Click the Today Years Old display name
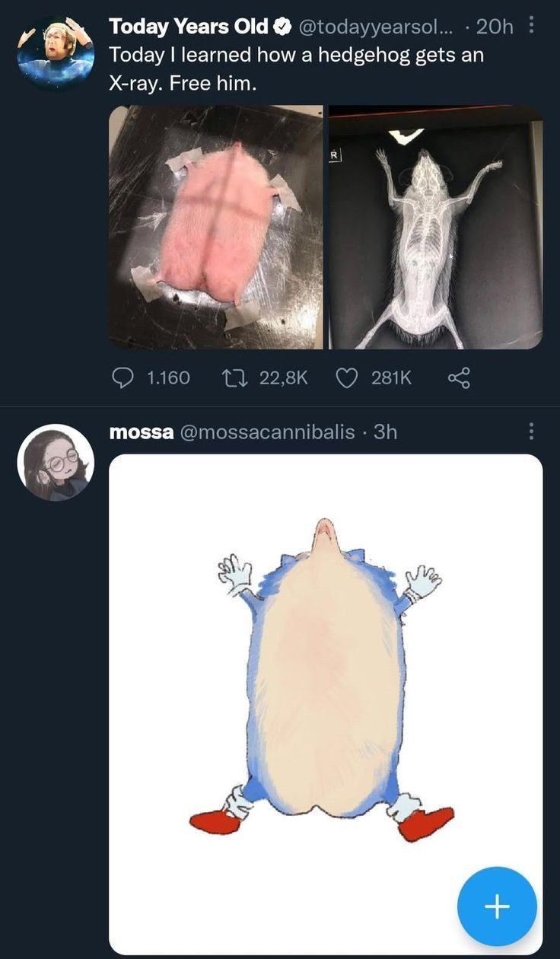The width and height of the screenshot is (560, 959). (x=189, y=27)
